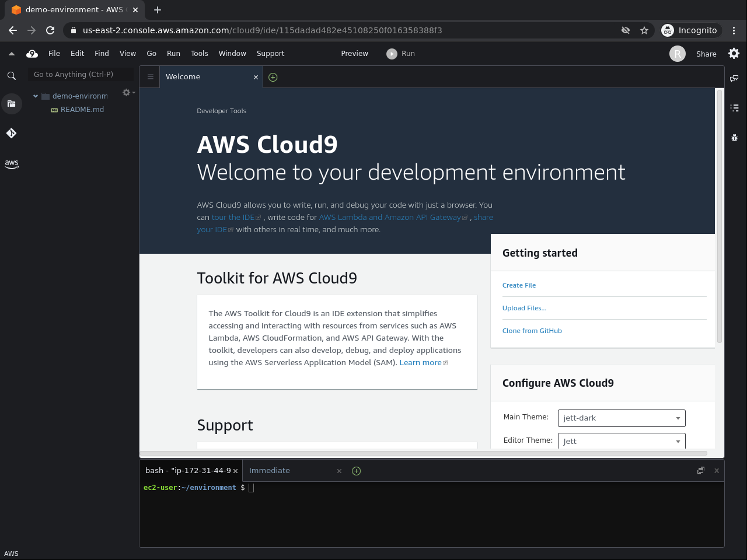Open the Tools menu
Viewport: 747px width, 560px height.
click(x=199, y=54)
